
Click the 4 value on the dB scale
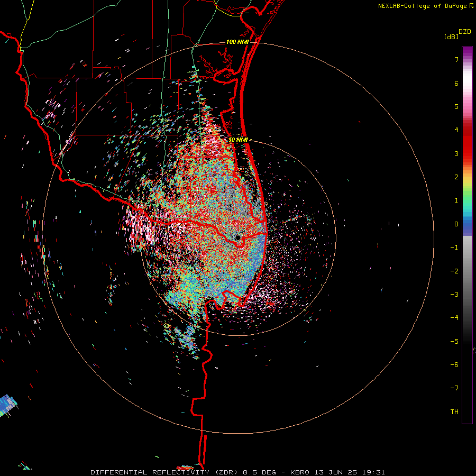(456, 130)
